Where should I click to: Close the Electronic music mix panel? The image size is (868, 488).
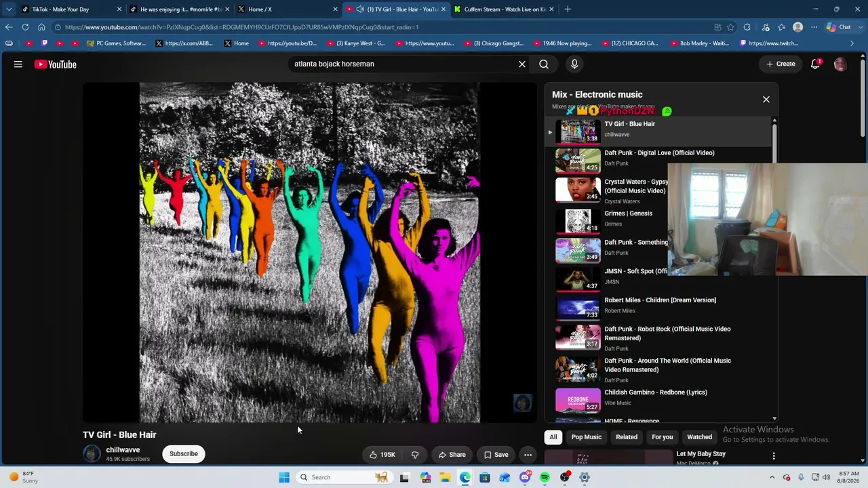[x=766, y=100]
